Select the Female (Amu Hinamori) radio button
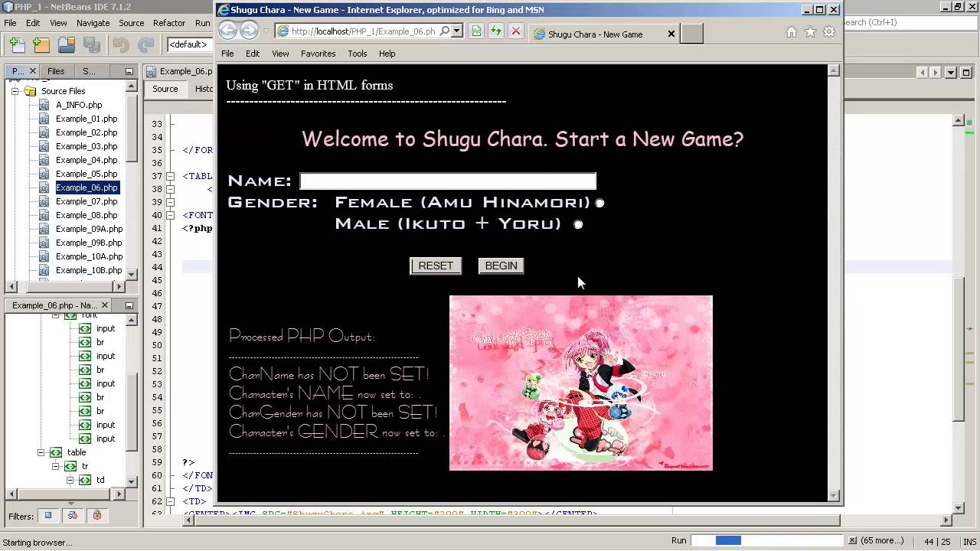Viewport: 980px width, 551px height. click(x=599, y=203)
